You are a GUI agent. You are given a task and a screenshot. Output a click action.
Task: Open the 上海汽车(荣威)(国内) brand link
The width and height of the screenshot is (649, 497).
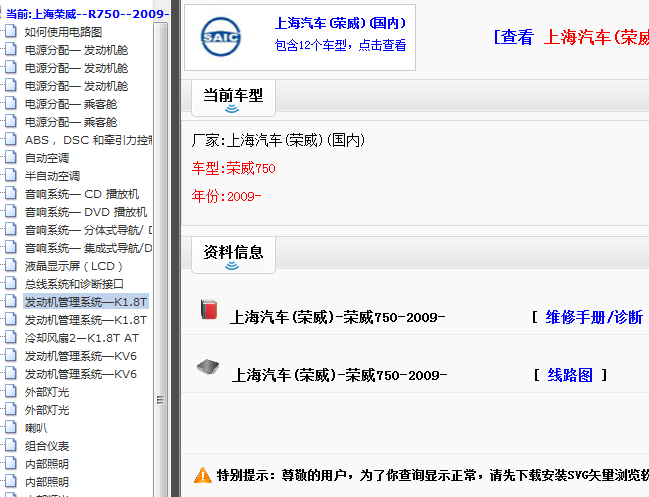click(x=340, y=23)
